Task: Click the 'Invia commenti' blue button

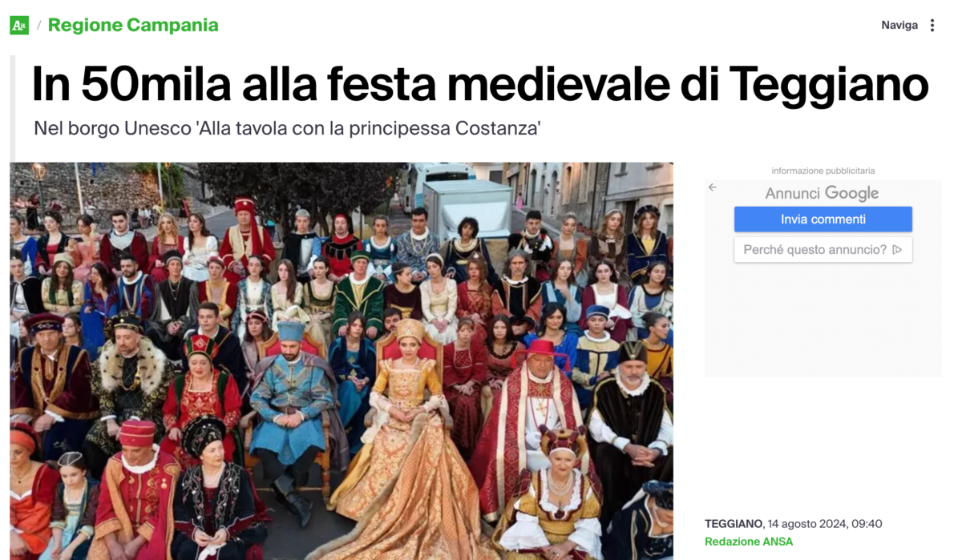Action: pyautogui.click(x=823, y=220)
